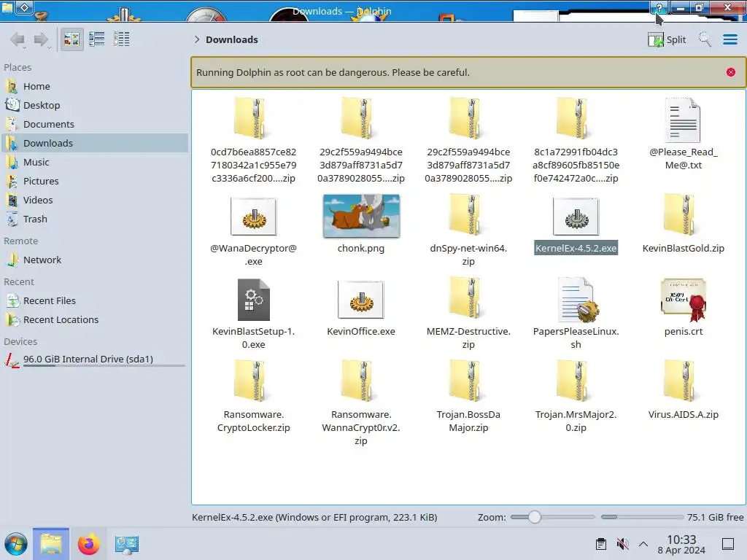Click the clock showing 10:33
The width and height of the screenshot is (747, 560).
coord(681,544)
